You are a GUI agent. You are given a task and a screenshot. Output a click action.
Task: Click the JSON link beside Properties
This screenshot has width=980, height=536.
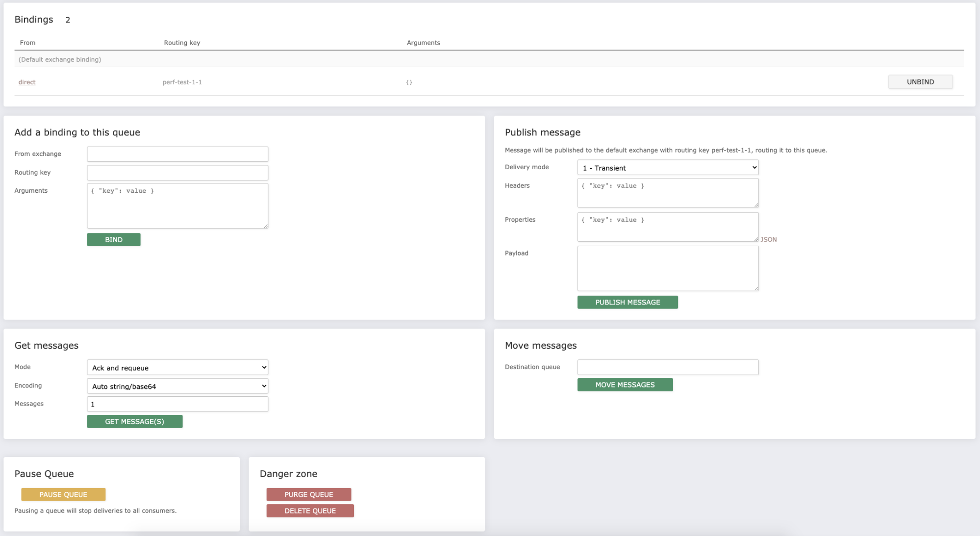pyautogui.click(x=768, y=240)
